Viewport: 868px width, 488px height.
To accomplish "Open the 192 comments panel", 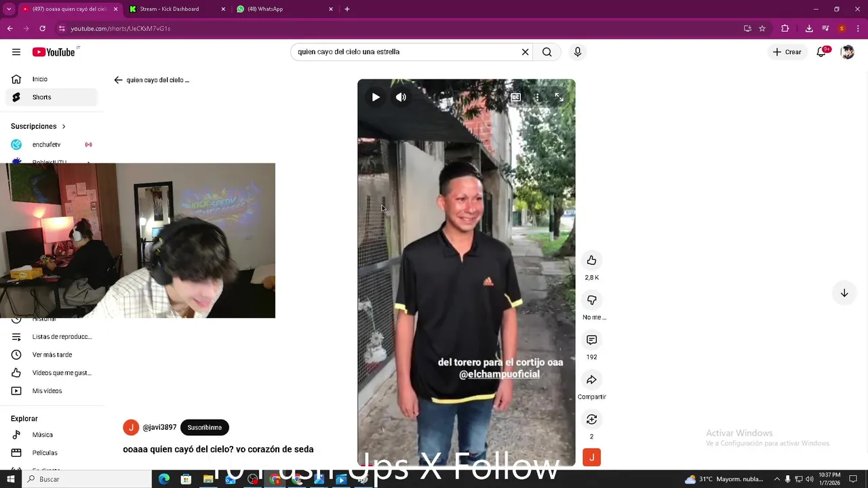I will click(x=592, y=340).
